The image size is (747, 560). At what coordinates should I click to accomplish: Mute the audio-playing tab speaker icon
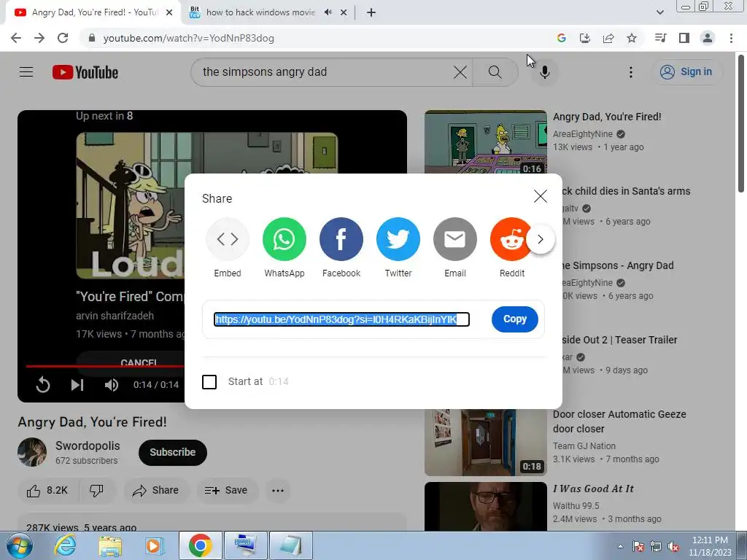[328, 12]
